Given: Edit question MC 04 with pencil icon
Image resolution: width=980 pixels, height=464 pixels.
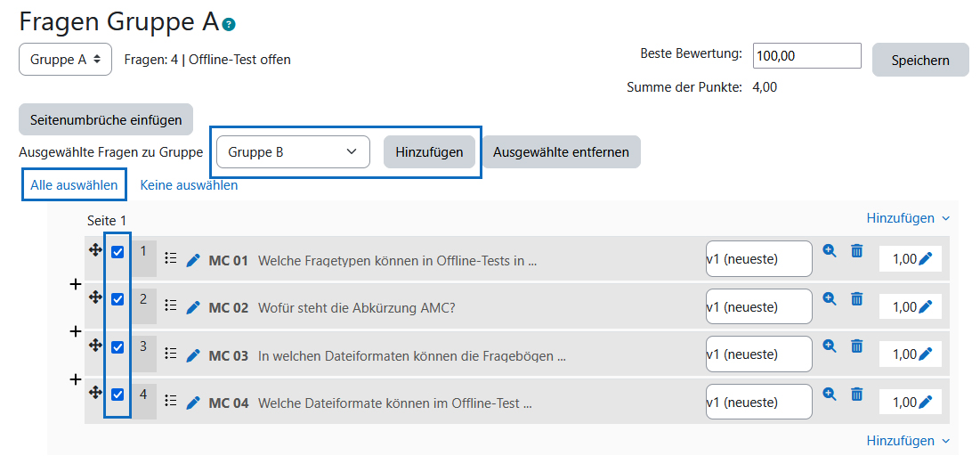Looking at the screenshot, I should tap(194, 402).
